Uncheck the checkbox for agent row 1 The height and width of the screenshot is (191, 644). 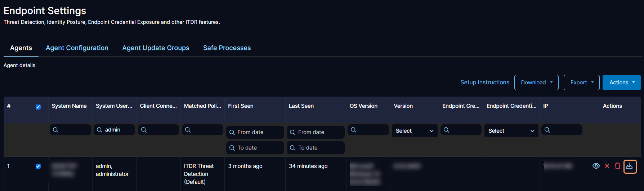click(38, 166)
